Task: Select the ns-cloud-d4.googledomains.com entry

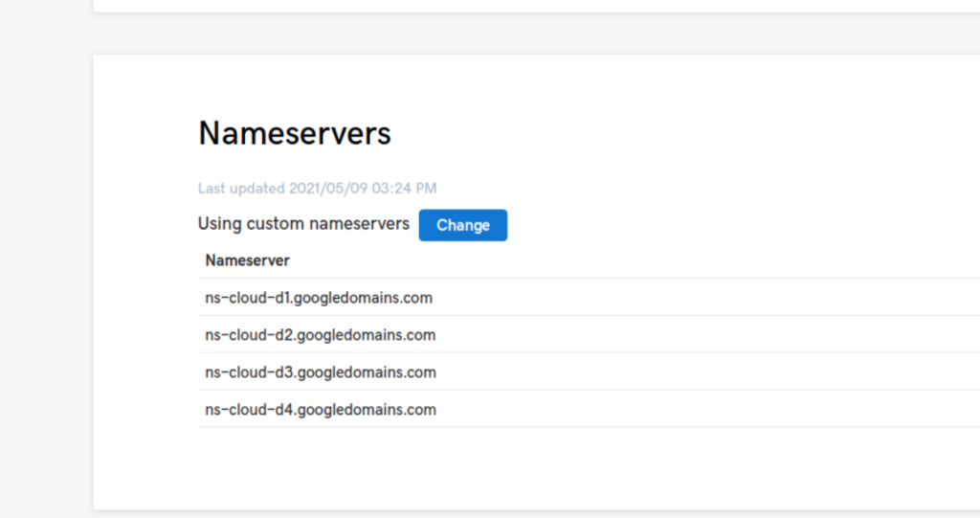Action: pyautogui.click(x=321, y=410)
